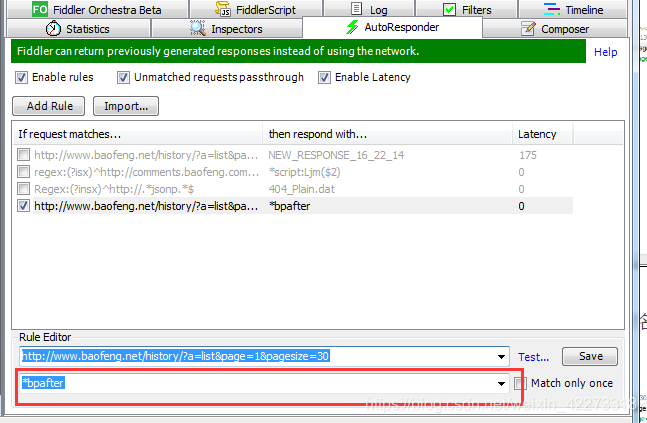Select the NEW_RESPONSE_16_22_14 cell

point(336,155)
